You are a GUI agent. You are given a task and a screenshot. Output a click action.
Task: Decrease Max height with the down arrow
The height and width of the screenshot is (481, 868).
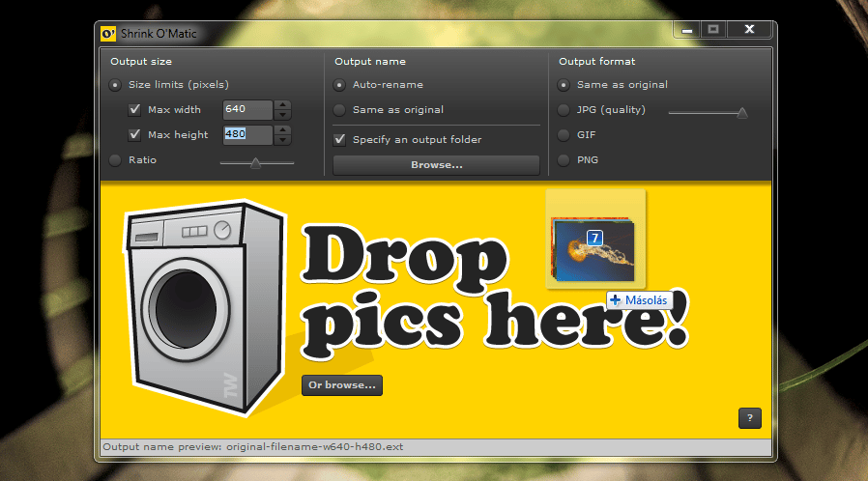click(283, 140)
